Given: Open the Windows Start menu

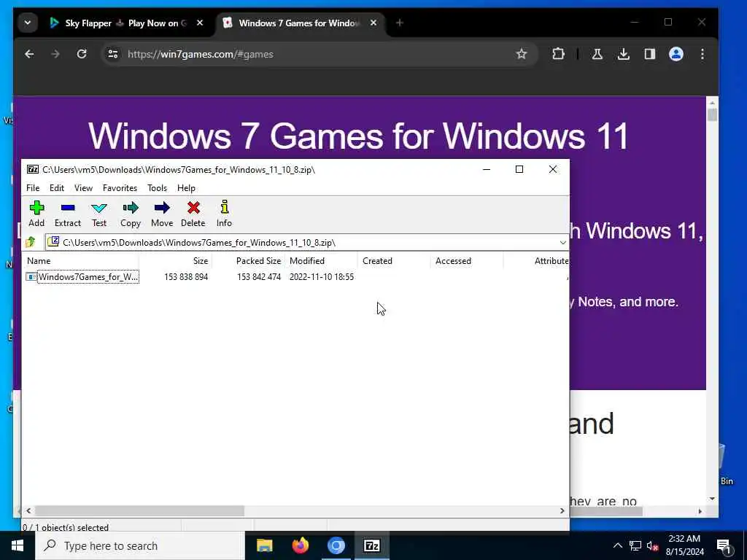Looking at the screenshot, I should tap(18, 545).
